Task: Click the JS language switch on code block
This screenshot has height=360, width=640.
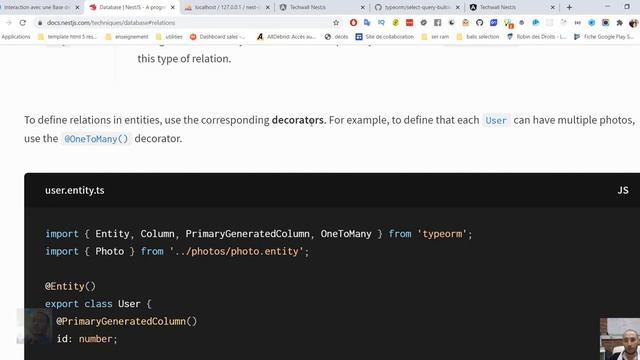Action: pyautogui.click(x=623, y=190)
